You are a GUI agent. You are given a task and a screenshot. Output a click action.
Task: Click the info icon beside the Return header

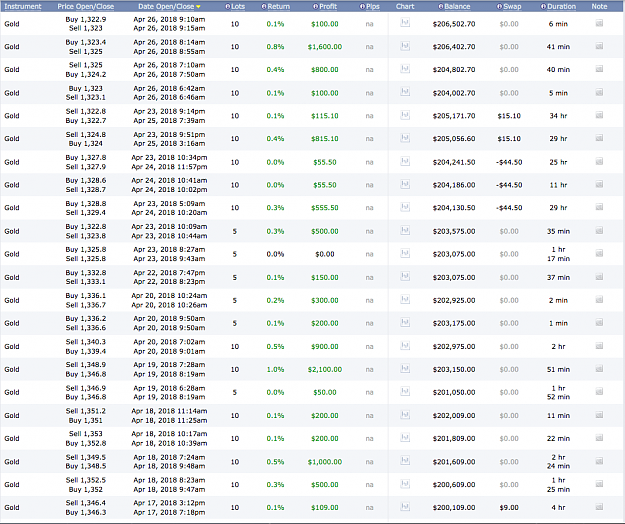coord(264,6)
